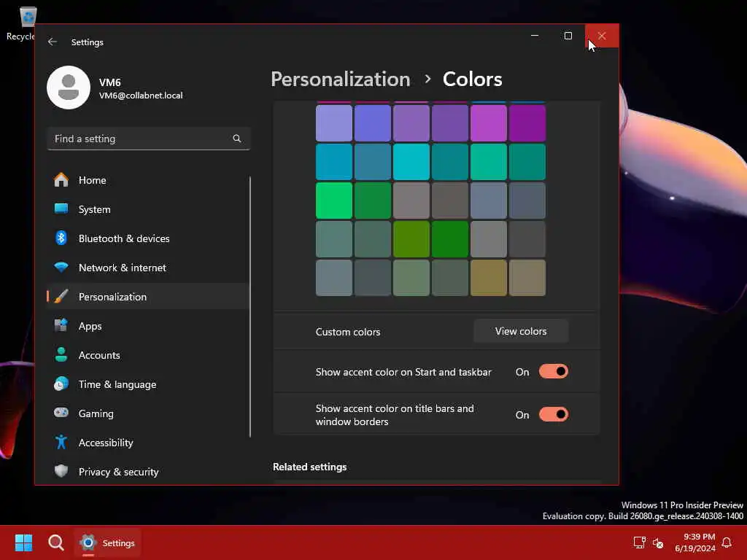Screen dimensions: 747x560
Task: Maximize the Settings window
Action: point(568,36)
